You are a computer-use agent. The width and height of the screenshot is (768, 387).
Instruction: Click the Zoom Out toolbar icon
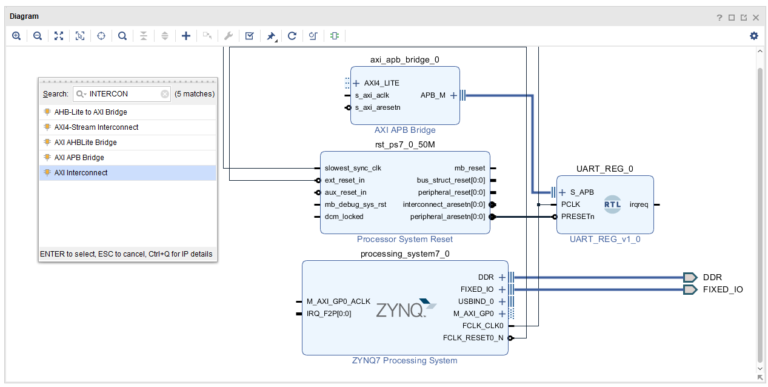point(37,36)
